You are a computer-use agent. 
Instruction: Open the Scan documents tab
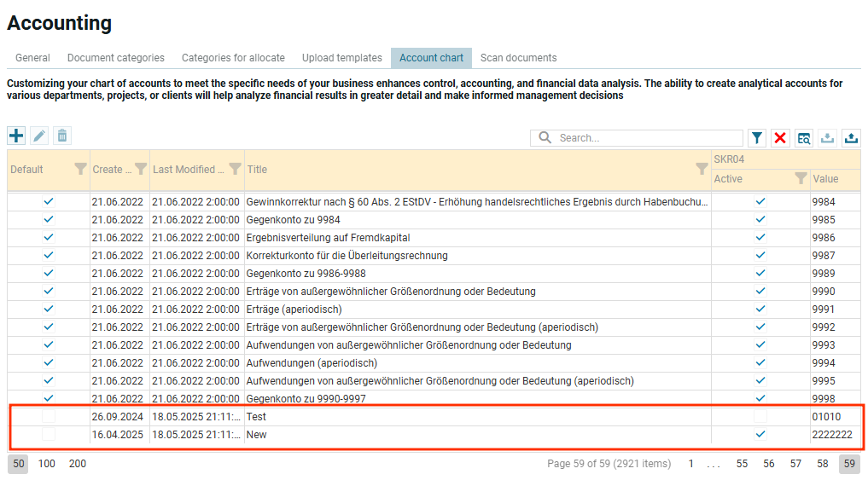pos(518,58)
